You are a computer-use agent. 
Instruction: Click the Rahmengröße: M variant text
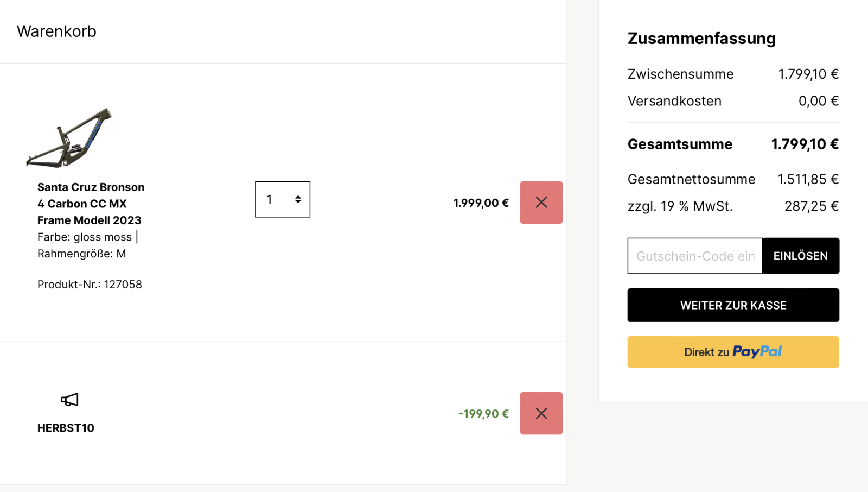coord(81,254)
